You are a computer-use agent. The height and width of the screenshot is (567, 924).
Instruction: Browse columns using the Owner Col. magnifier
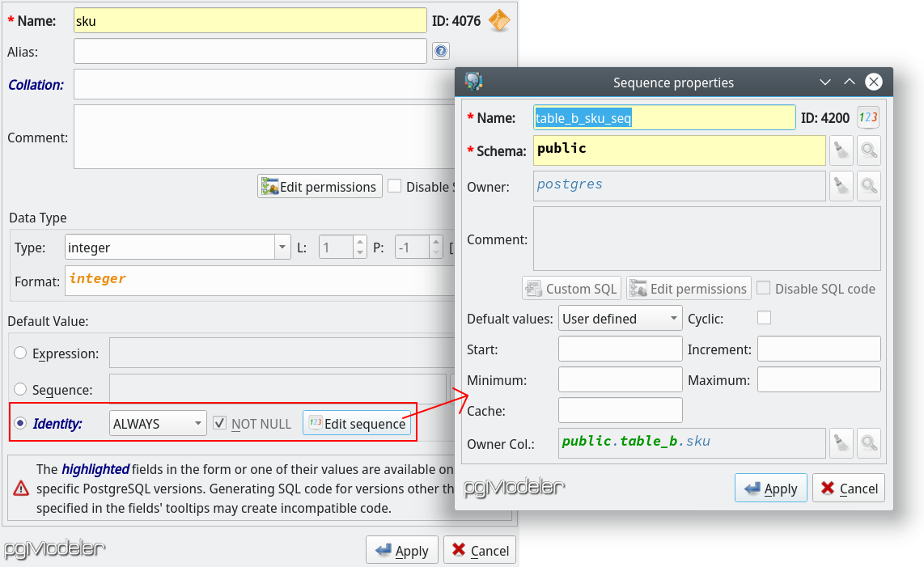click(x=869, y=443)
